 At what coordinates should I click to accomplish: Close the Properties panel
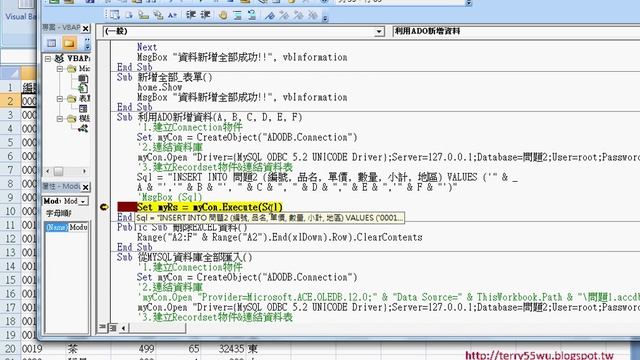(x=85, y=187)
